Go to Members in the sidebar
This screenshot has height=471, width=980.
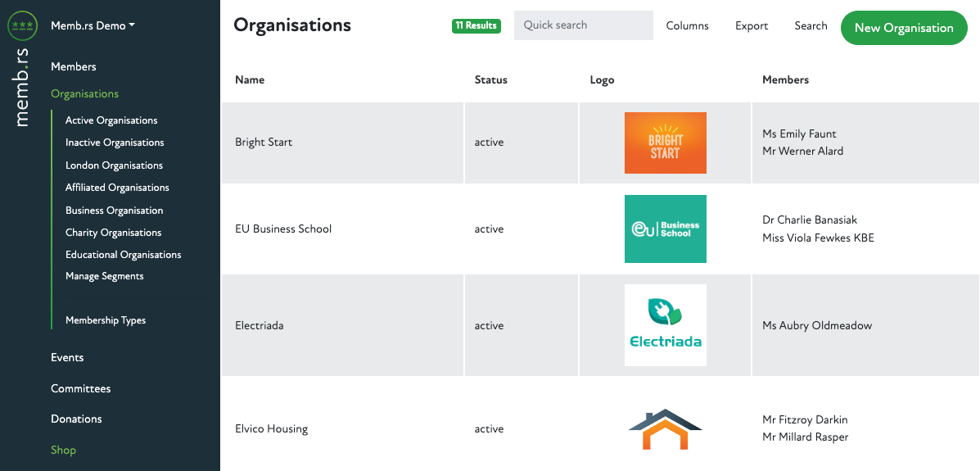click(x=74, y=66)
